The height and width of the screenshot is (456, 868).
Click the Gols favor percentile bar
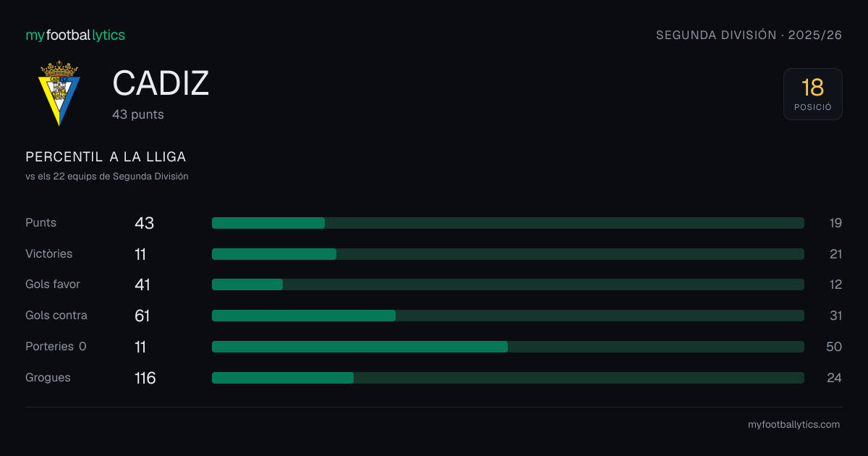click(508, 284)
